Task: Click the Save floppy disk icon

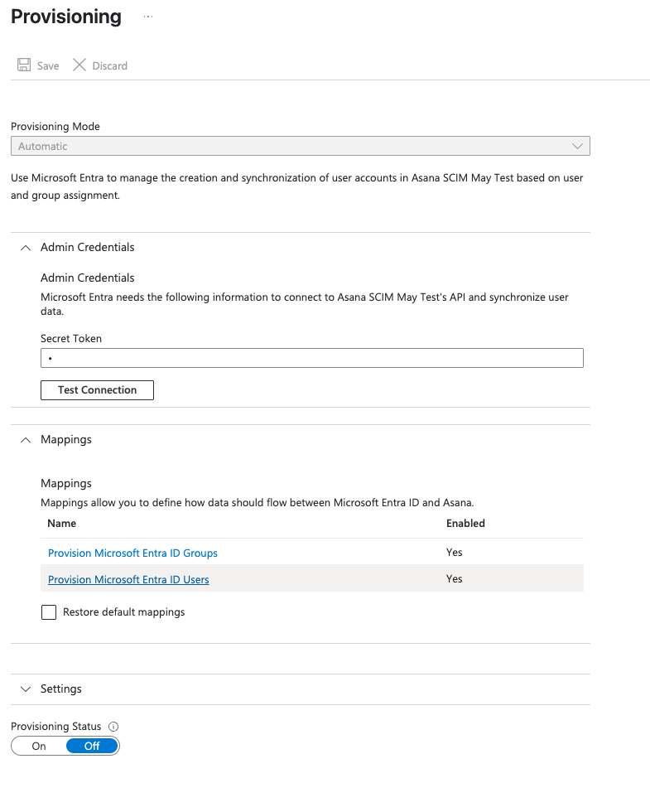Action: [x=24, y=65]
